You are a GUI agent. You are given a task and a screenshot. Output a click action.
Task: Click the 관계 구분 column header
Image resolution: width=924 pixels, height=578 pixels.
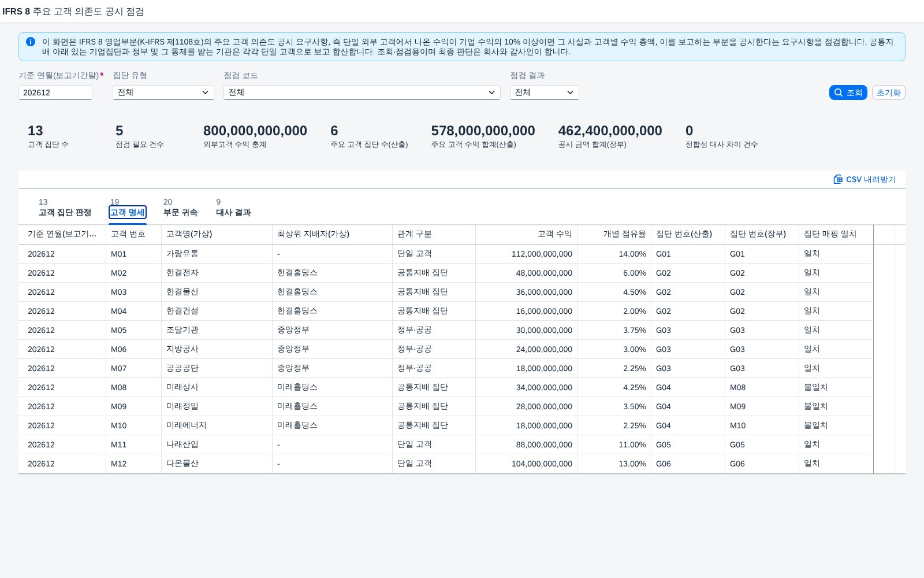click(x=434, y=234)
